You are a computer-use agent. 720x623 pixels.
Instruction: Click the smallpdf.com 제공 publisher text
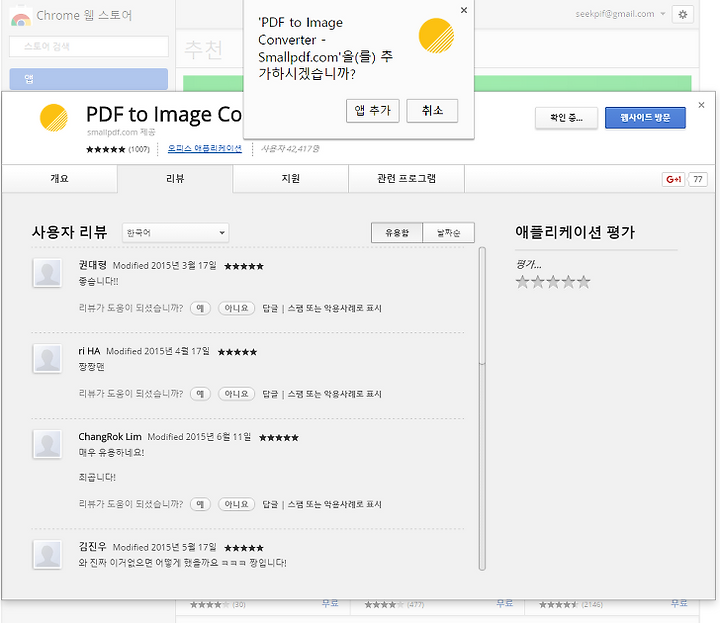pyautogui.click(x=121, y=132)
